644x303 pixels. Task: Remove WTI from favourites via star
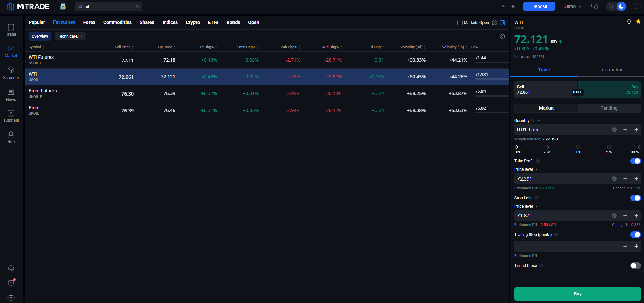coord(638,22)
